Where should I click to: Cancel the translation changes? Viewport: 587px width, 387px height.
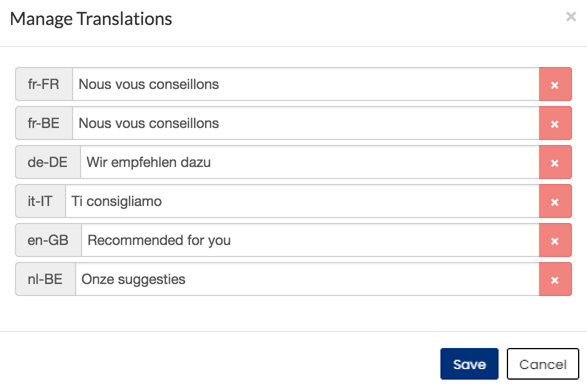pyautogui.click(x=543, y=364)
